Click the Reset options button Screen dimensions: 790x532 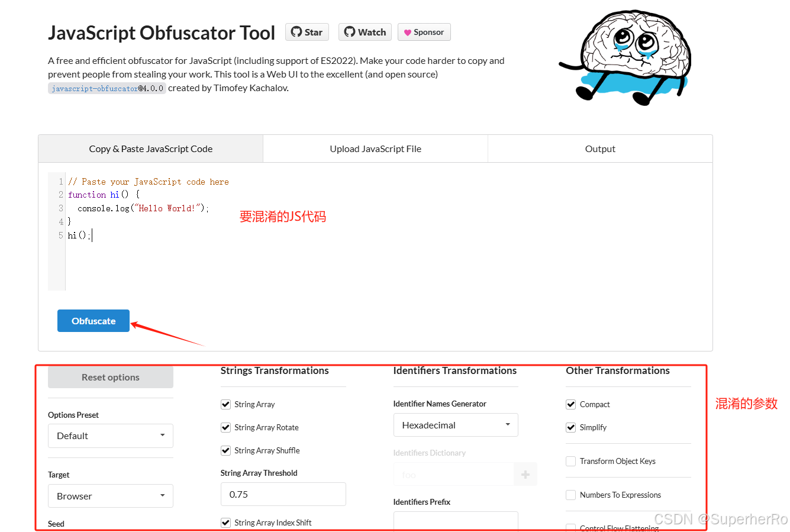coord(111,377)
